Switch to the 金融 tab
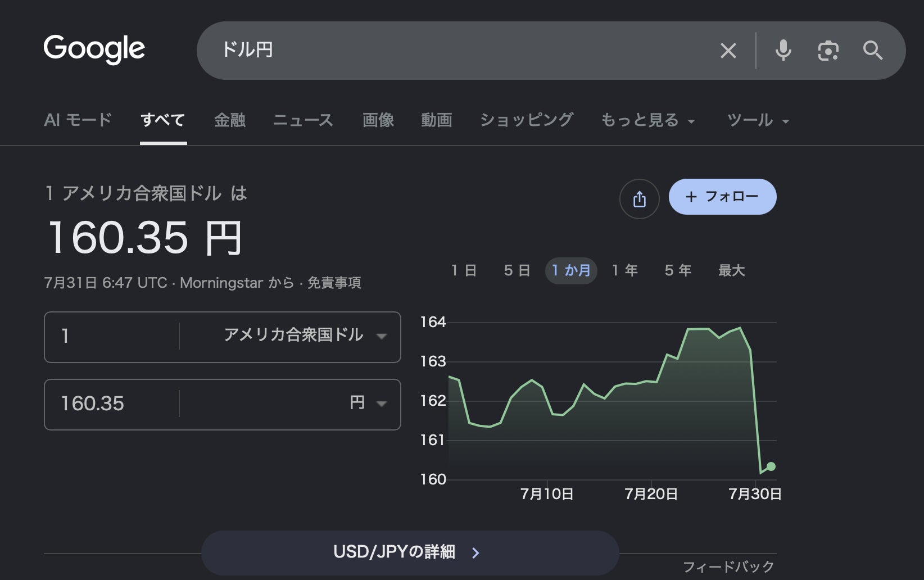Image resolution: width=924 pixels, height=580 pixels. (230, 120)
